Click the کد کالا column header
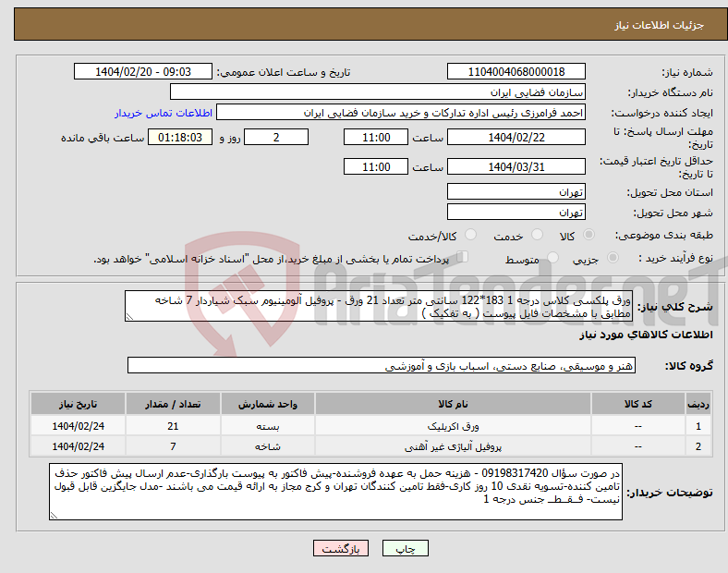This screenshot has width=728, height=573. point(638,404)
